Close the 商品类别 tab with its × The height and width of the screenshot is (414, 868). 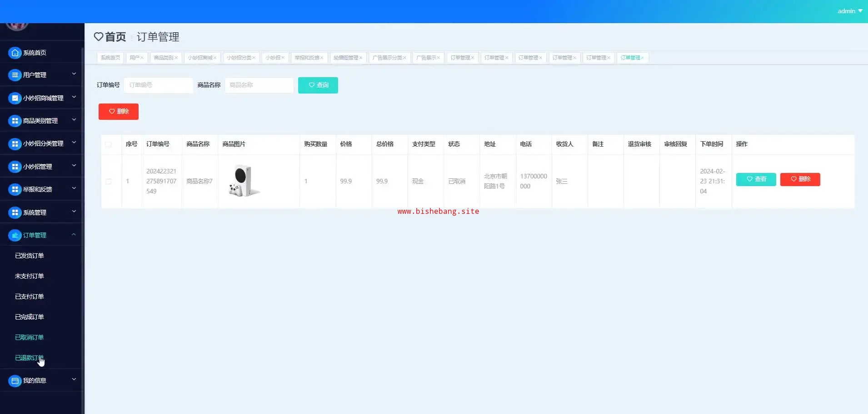(176, 58)
